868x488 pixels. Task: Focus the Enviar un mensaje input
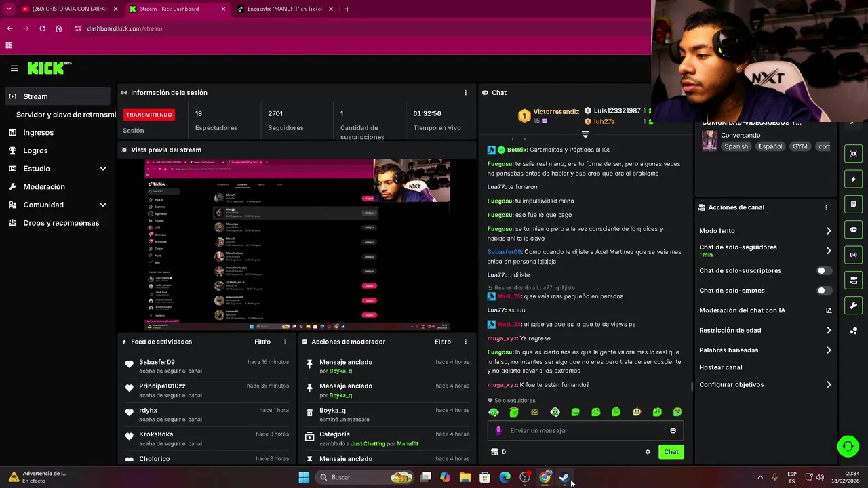click(585, 430)
